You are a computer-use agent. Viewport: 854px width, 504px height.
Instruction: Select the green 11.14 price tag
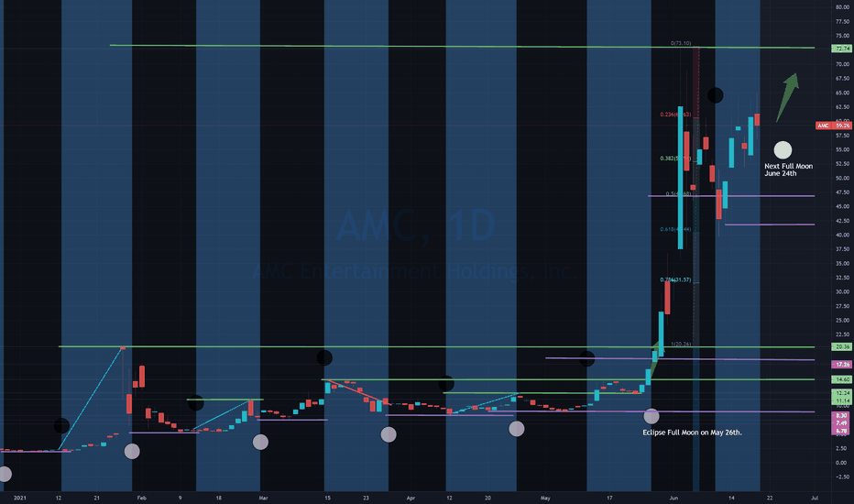point(841,400)
